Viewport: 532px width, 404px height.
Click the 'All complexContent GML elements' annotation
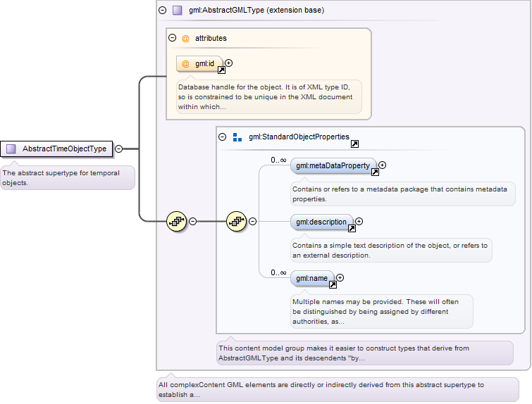click(338, 390)
